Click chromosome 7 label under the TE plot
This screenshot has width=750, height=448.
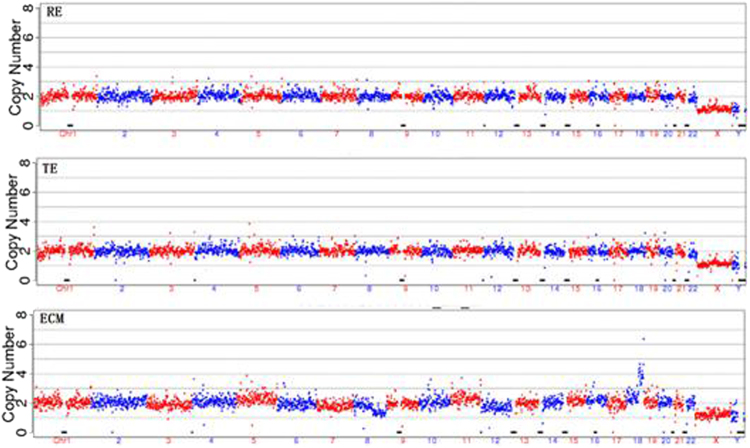[x=334, y=289]
